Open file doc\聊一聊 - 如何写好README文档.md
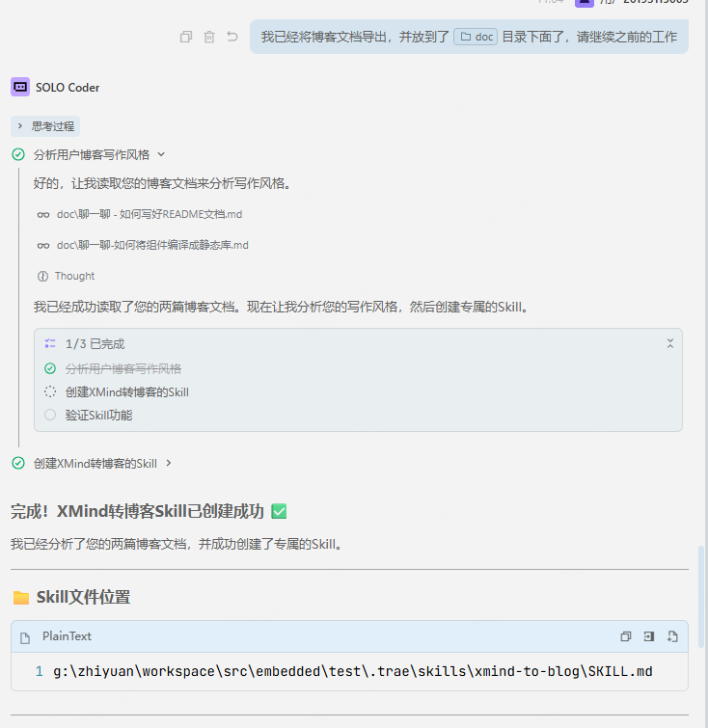Viewport: 708px width, 728px height. click(x=150, y=214)
